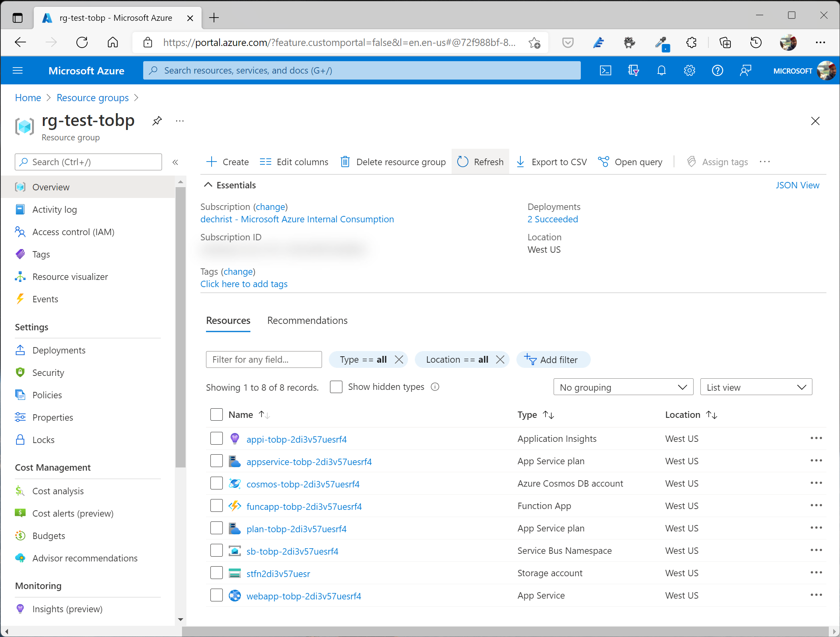Pin rg-test-tobp to dashboard

pos(157,121)
